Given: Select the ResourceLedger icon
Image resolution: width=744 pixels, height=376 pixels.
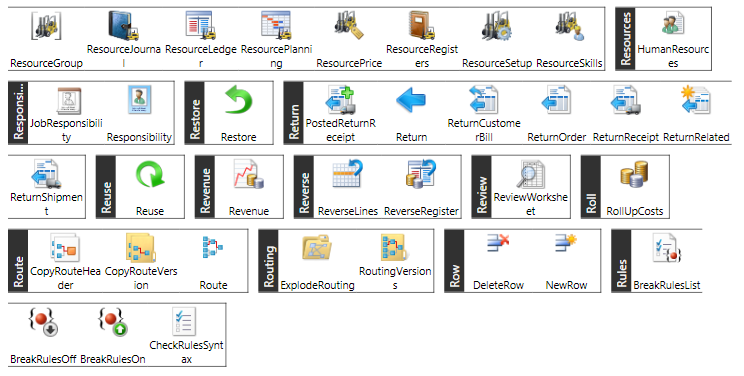Looking at the screenshot, I should pyautogui.click(x=201, y=26).
